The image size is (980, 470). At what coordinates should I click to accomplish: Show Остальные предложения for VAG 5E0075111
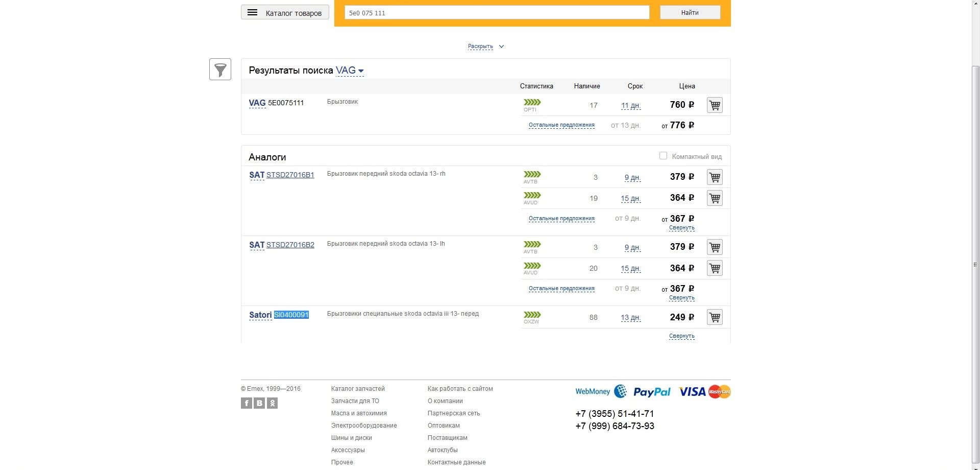pyautogui.click(x=561, y=125)
